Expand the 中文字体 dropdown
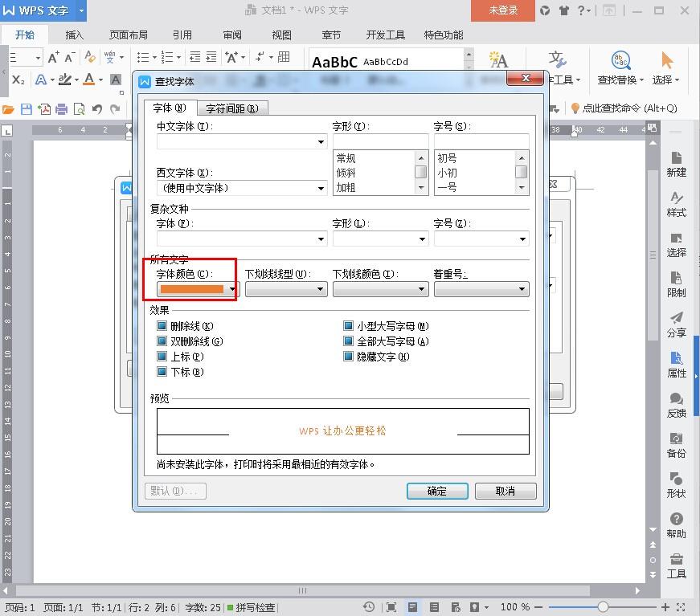 pyautogui.click(x=321, y=142)
